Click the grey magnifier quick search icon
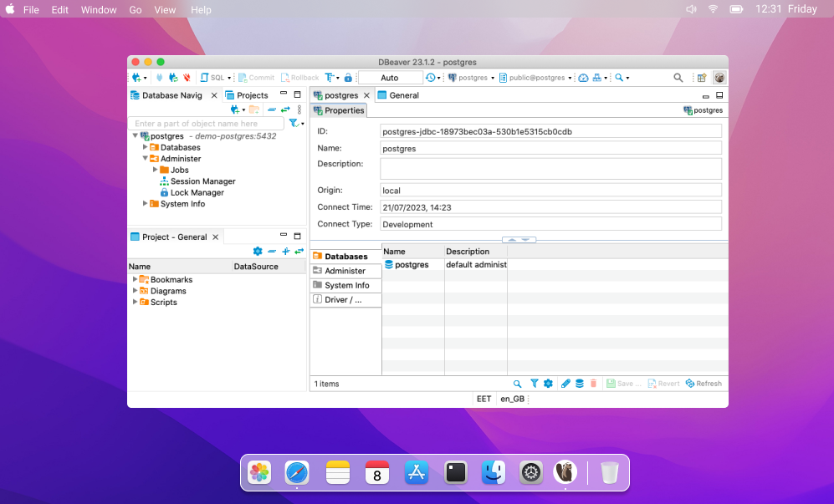This screenshot has height=504, width=834. coord(678,78)
